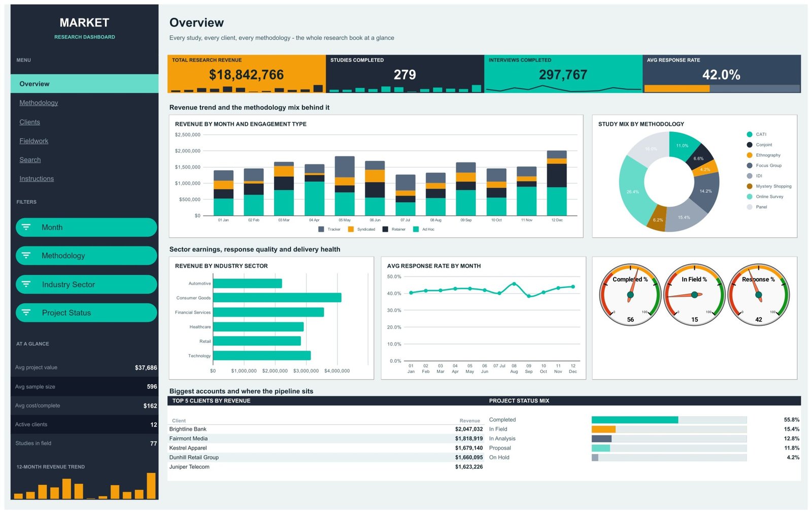Click the Avg sample size value 596
The image size is (812, 514).
[x=152, y=387]
